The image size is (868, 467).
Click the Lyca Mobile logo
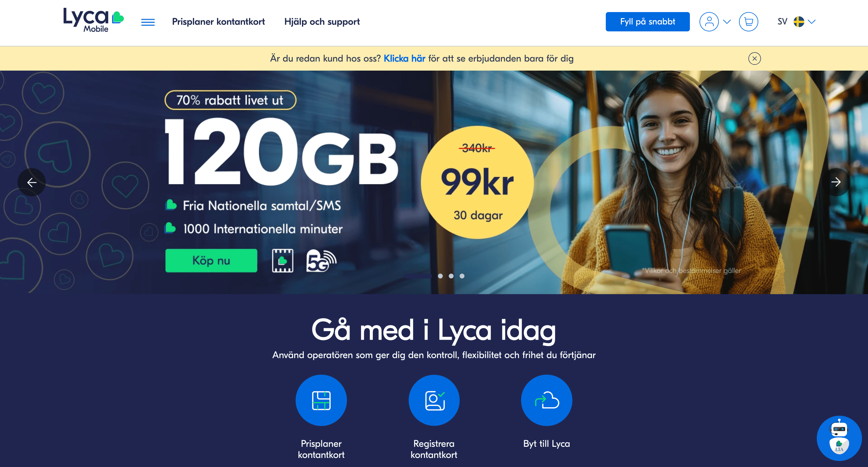93,21
